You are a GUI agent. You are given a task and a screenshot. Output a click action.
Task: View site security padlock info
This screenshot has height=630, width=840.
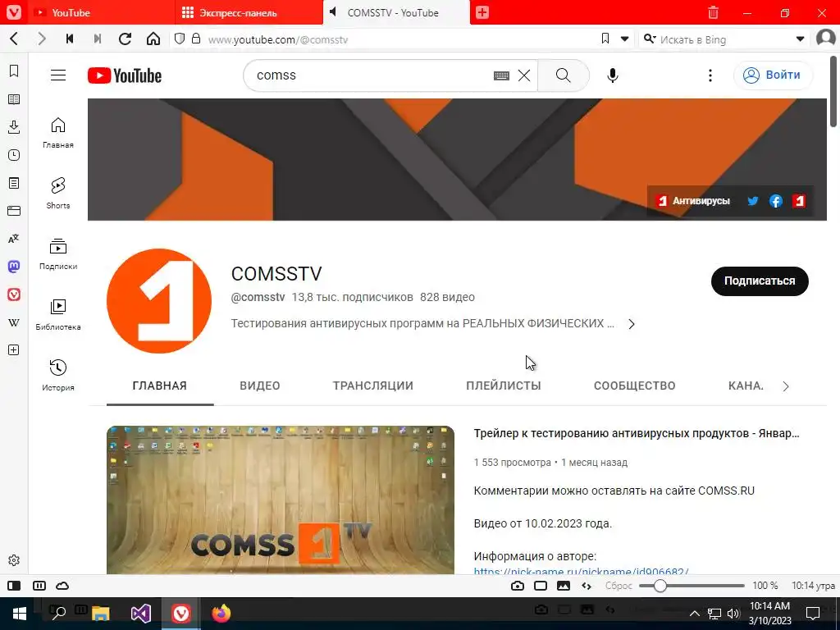click(196, 39)
